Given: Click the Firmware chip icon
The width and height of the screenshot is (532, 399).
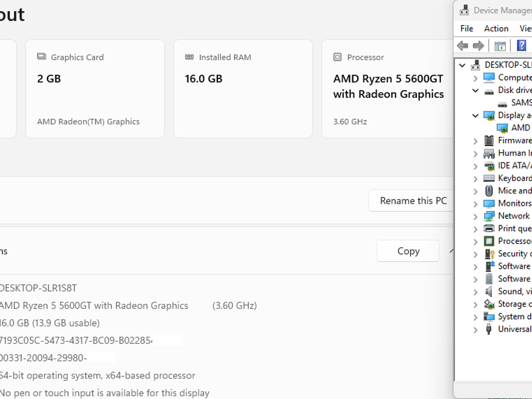Looking at the screenshot, I should tap(489, 141).
